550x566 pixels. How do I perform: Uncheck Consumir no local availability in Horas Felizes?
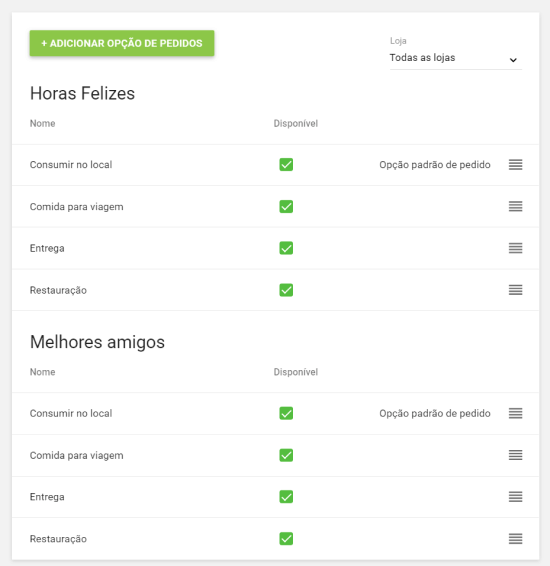pyautogui.click(x=286, y=165)
